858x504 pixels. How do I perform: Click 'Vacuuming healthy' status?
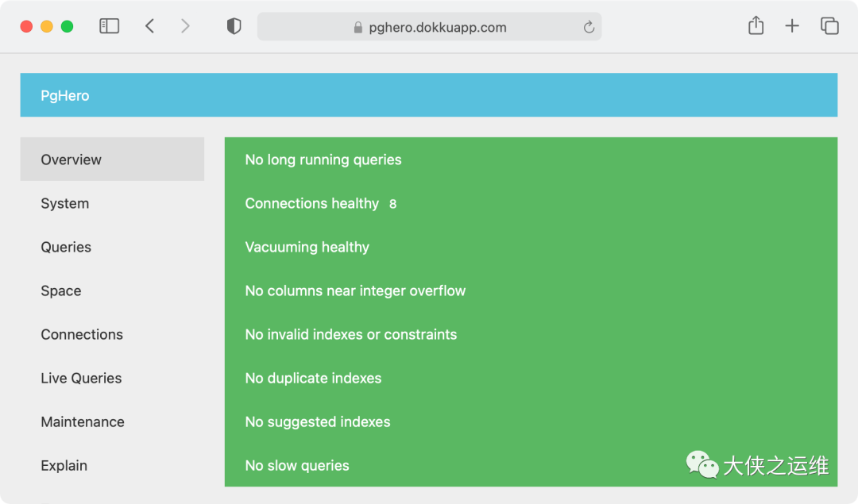(307, 247)
